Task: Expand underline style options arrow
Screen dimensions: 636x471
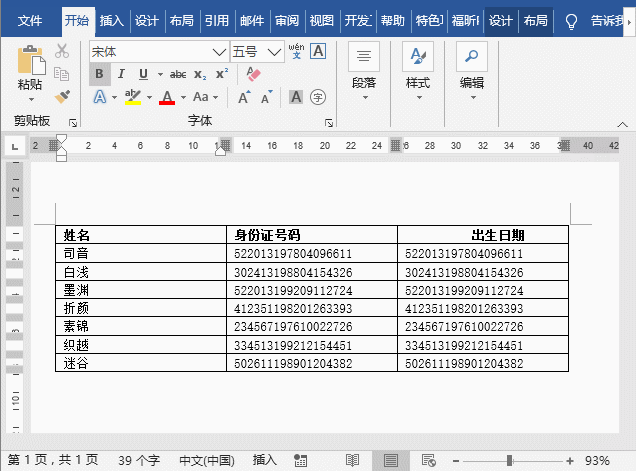Action: click(160, 74)
